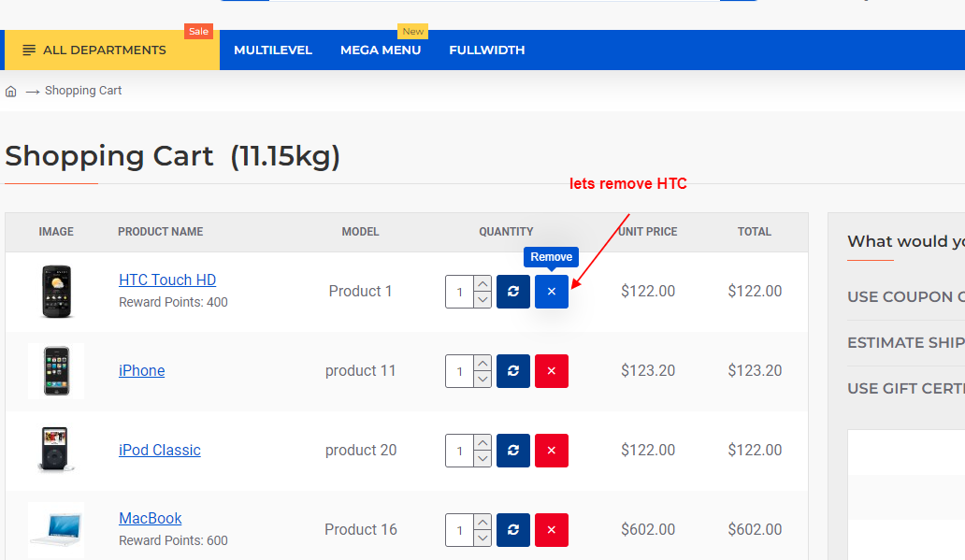Click the model text Product 16
965x560 pixels.
point(361,529)
